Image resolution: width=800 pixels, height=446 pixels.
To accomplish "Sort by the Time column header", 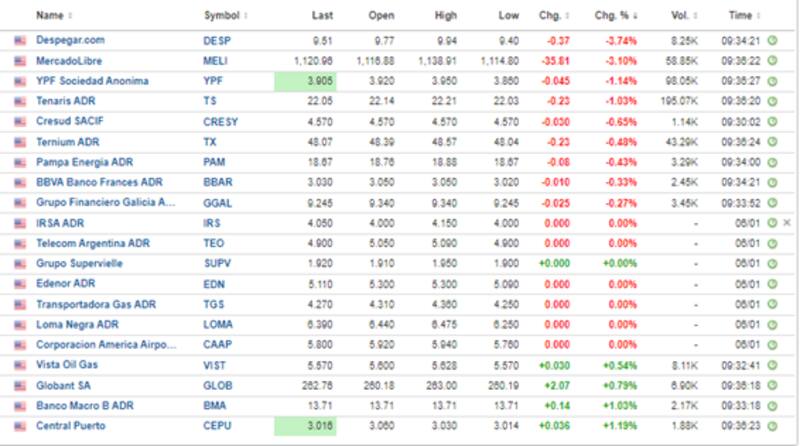I will pyautogui.click(x=744, y=16).
